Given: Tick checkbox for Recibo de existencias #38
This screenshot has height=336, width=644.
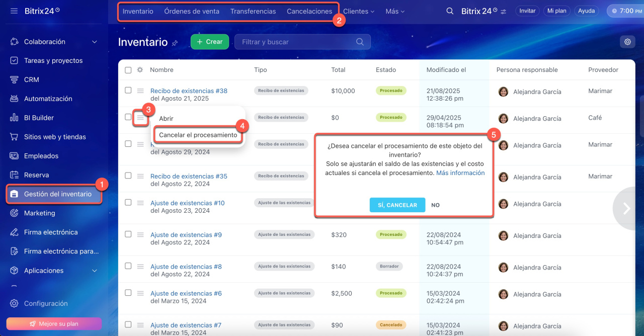Looking at the screenshot, I should click(128, 91).
